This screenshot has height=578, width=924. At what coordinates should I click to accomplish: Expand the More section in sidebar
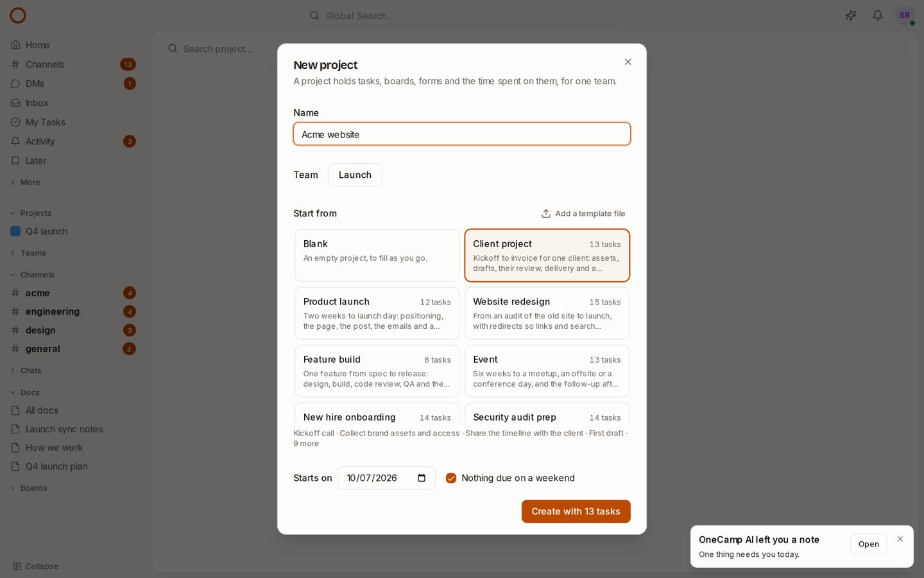(26, 182)
